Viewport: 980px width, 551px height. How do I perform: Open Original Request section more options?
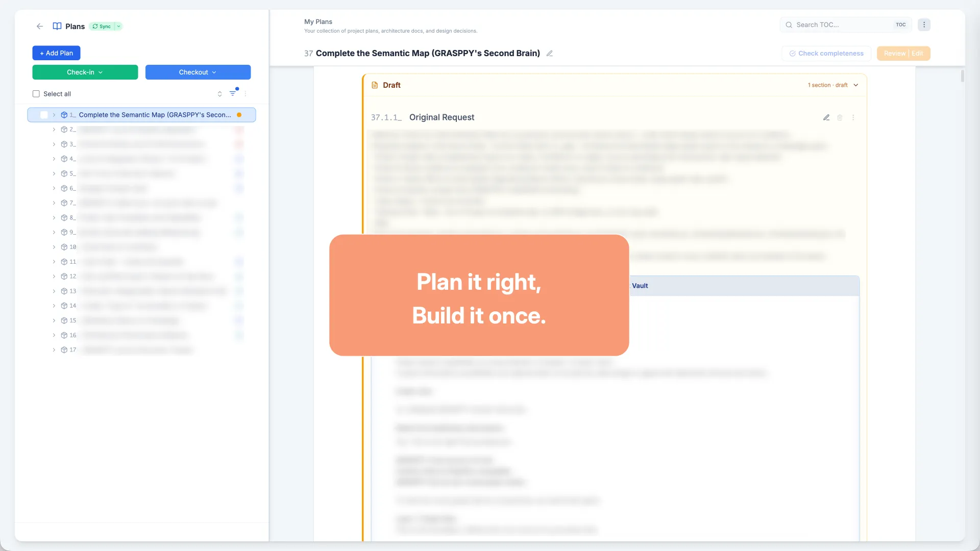coord(853,117)
